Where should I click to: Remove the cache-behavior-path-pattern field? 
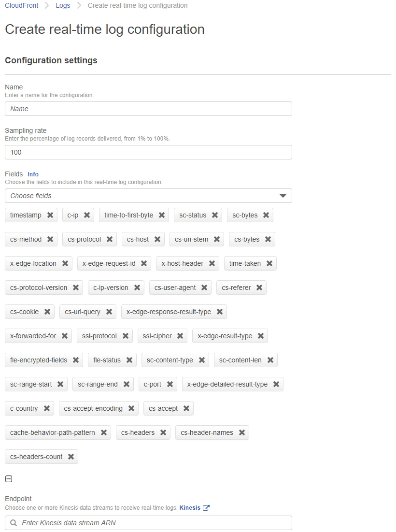103,432
